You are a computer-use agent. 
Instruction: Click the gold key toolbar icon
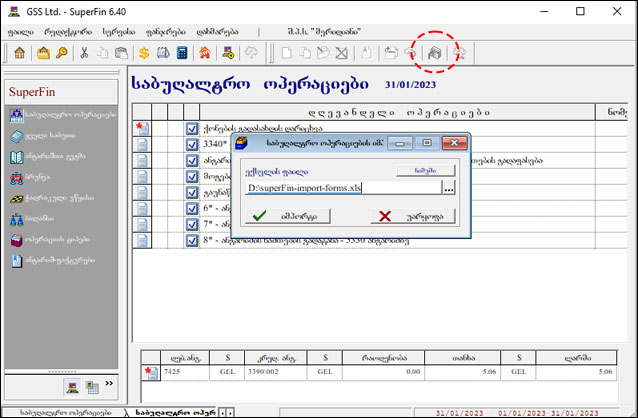(62, 53)
